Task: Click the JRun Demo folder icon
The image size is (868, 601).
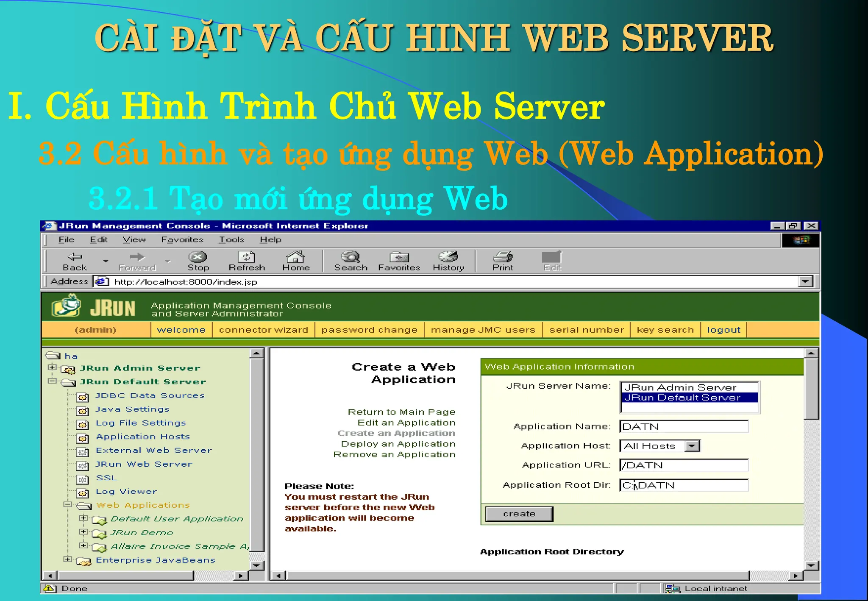Action: tap(99, 534)
